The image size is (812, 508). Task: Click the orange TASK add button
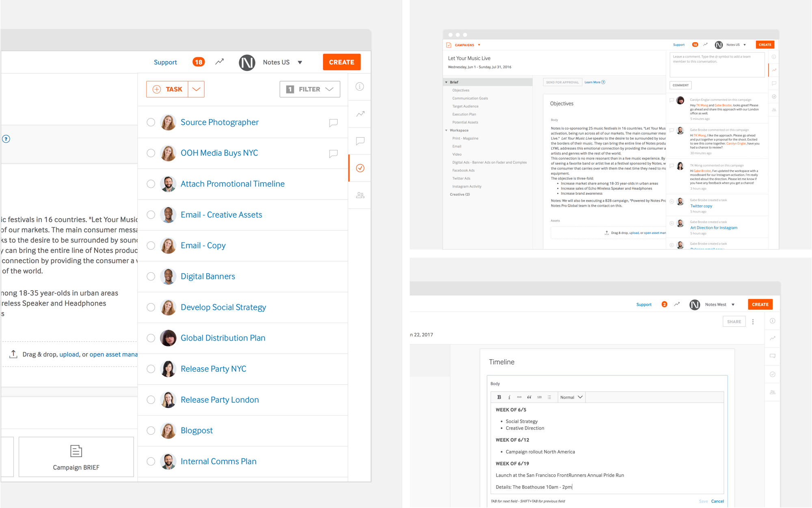168,89
